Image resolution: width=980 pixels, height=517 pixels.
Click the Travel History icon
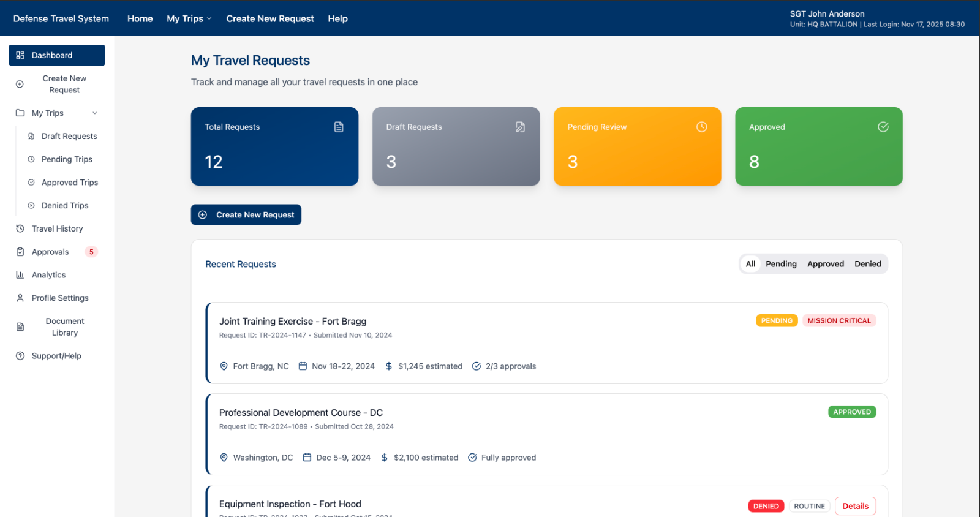(x=20, y=228)
